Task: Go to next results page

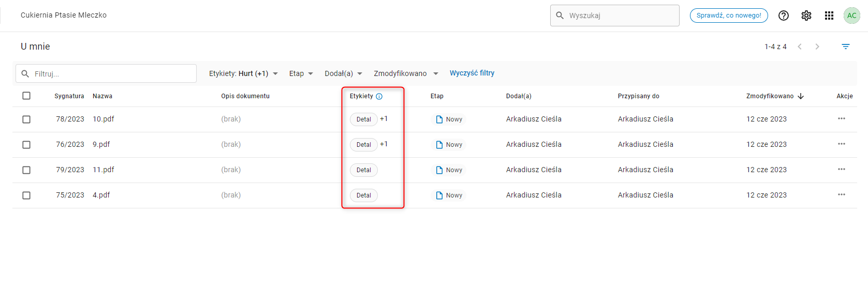Action: [x=817, y=47]
